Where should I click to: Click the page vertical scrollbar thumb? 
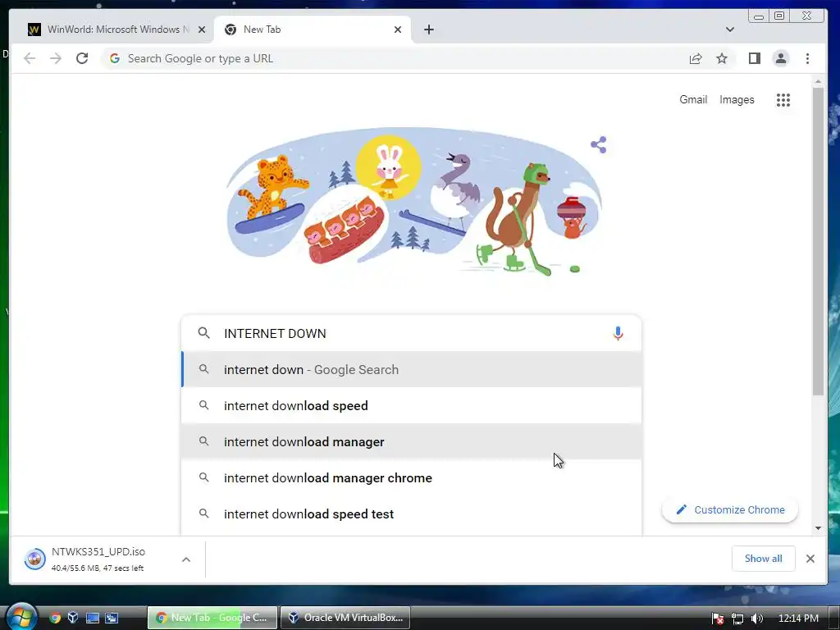pos(818,241)
